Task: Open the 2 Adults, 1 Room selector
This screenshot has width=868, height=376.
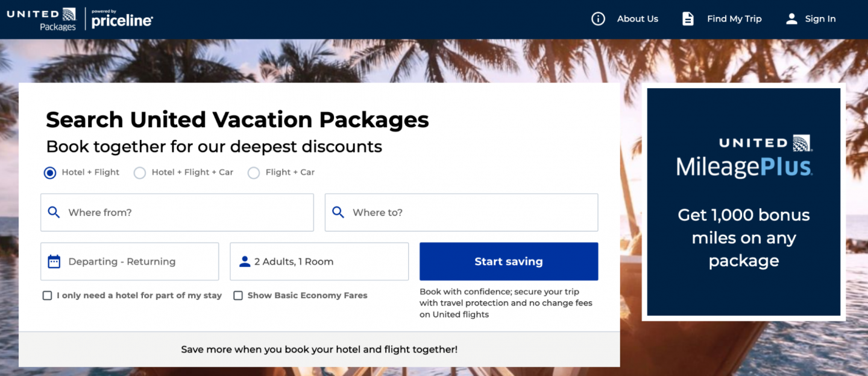Action: point(319,261)
